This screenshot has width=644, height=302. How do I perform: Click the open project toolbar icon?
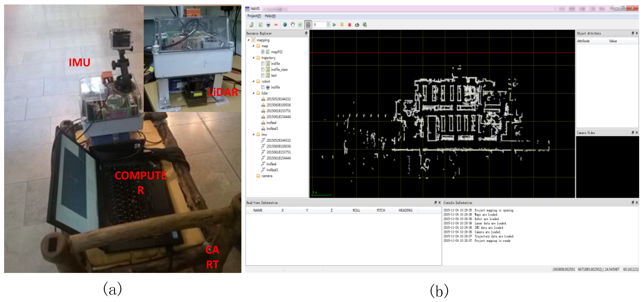[251, 25]
